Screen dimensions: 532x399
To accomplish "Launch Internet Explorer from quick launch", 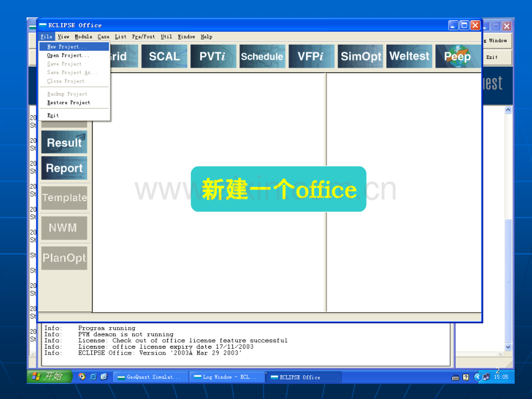I will pos(93,376).
